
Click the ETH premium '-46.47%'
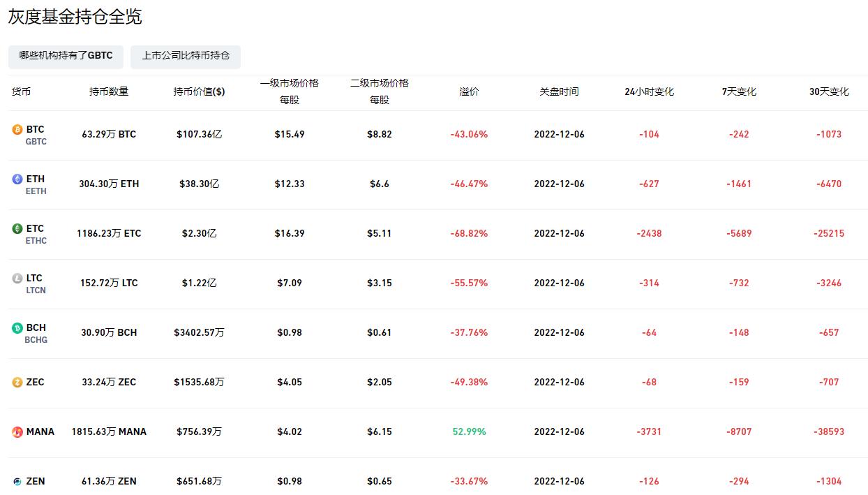click(x=469, y=184)
